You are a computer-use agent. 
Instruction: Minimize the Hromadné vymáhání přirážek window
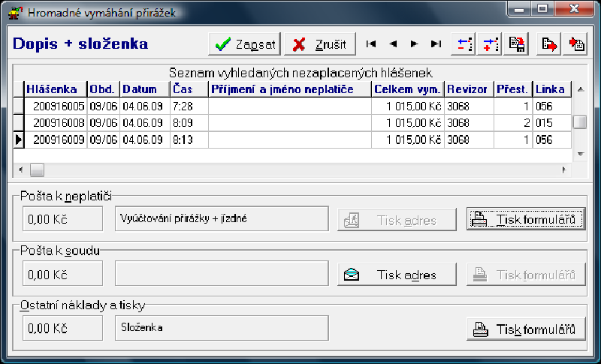point(520,9)
